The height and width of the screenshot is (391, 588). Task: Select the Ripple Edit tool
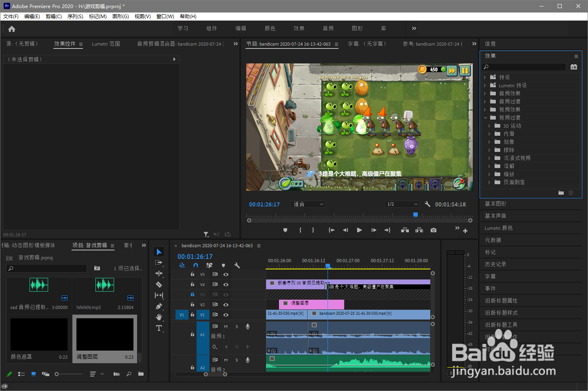159,273
